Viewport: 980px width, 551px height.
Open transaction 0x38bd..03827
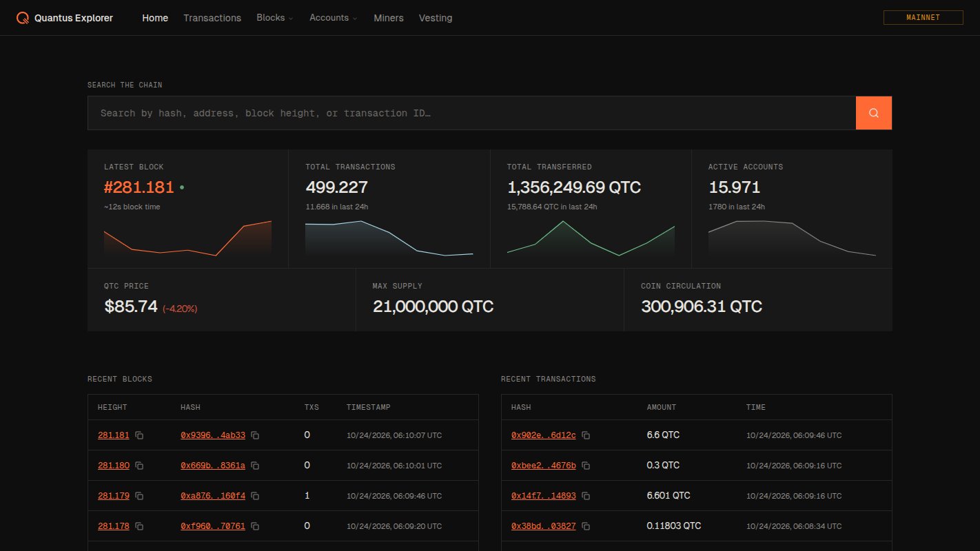pyautogui.click(x=544, y=526)
